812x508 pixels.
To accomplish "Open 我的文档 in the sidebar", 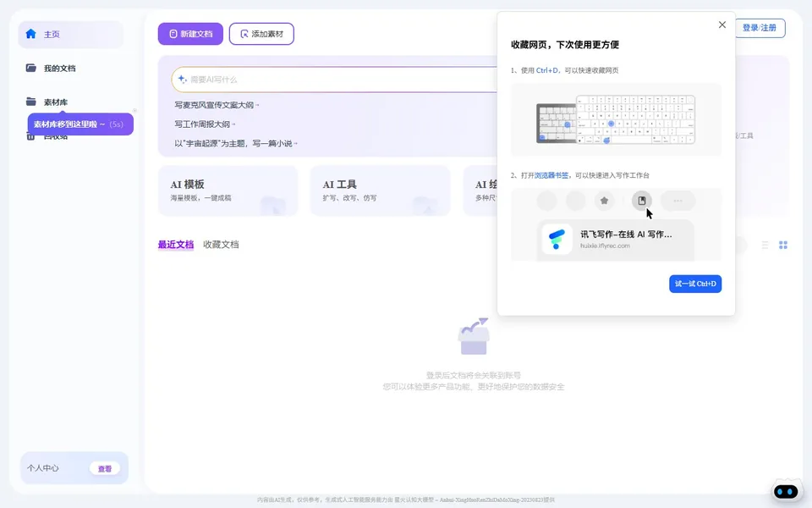I will pos(59,69).
